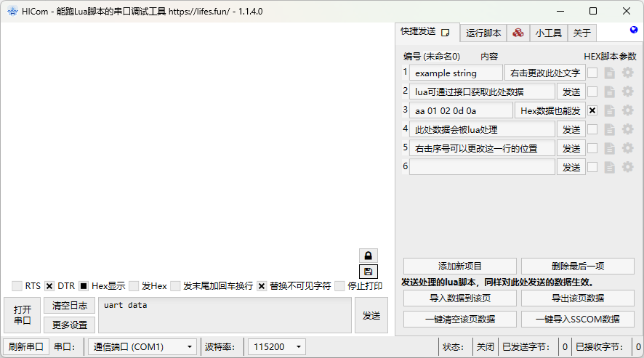644x358 pixels.
Task: Open the gear settings icon for row 6
Action: (x=628, y=167)
